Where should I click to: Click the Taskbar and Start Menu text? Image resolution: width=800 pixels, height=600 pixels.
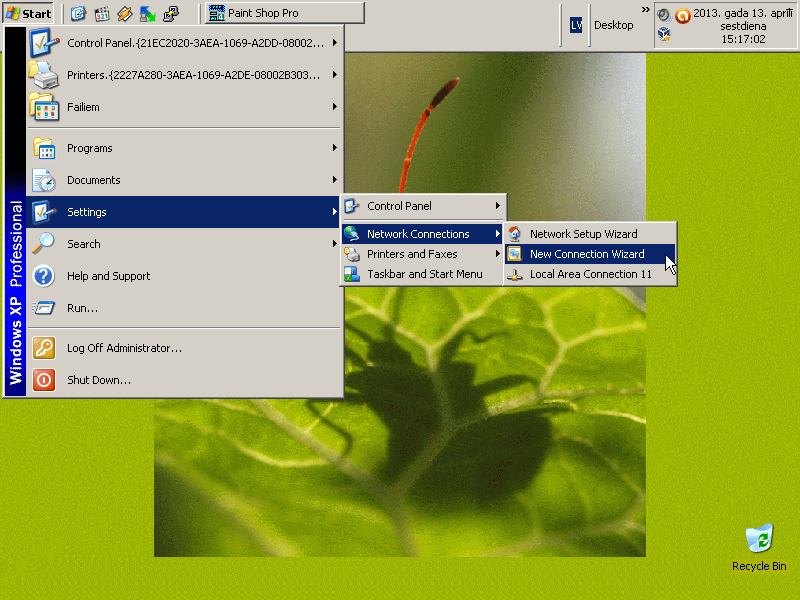coord(425,274)
